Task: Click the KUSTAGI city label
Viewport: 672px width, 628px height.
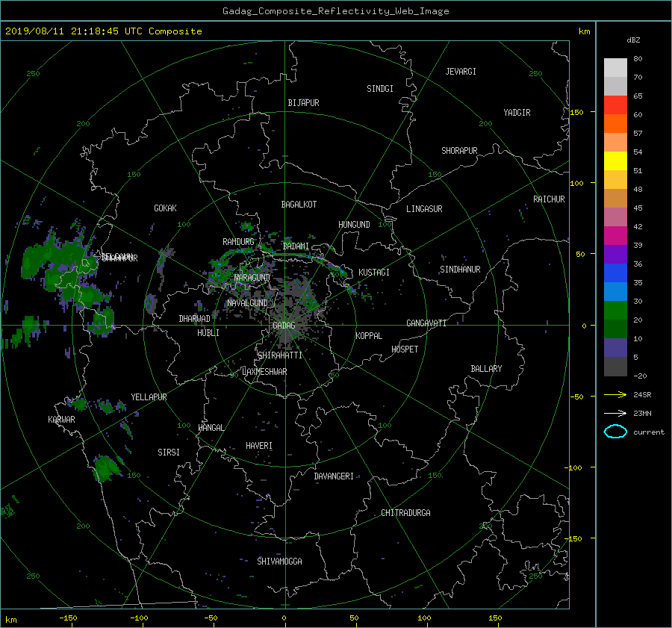Action: coord(374,273)
